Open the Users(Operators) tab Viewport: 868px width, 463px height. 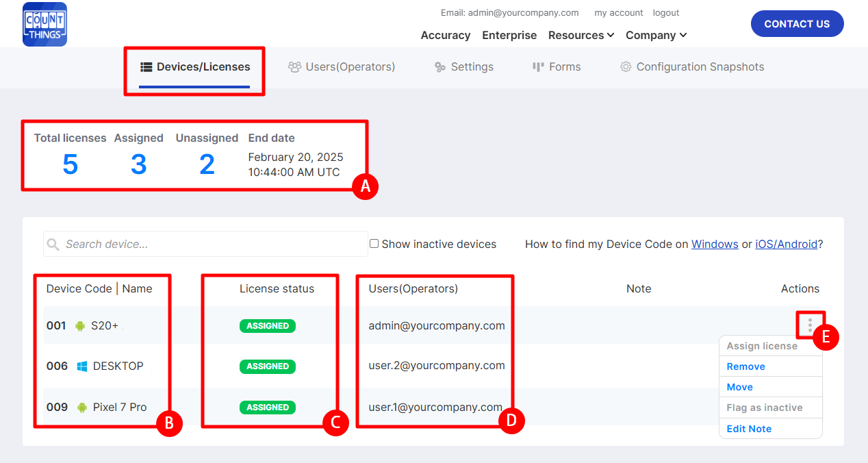pos(342,67)
